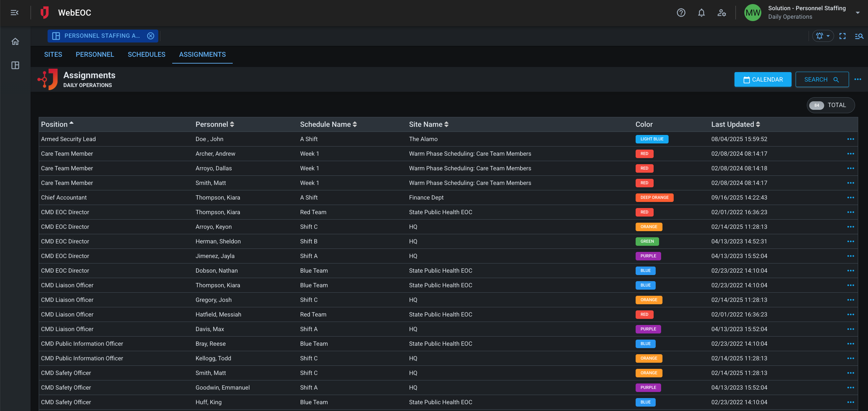Open the CALENDAR view

762,79
